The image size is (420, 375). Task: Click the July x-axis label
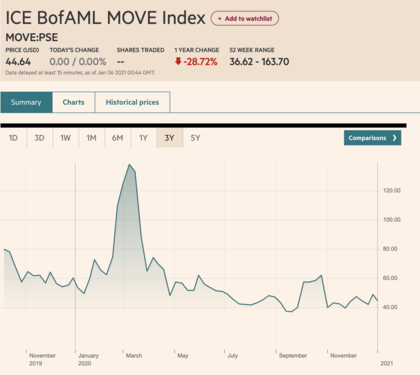coord(233,356)
